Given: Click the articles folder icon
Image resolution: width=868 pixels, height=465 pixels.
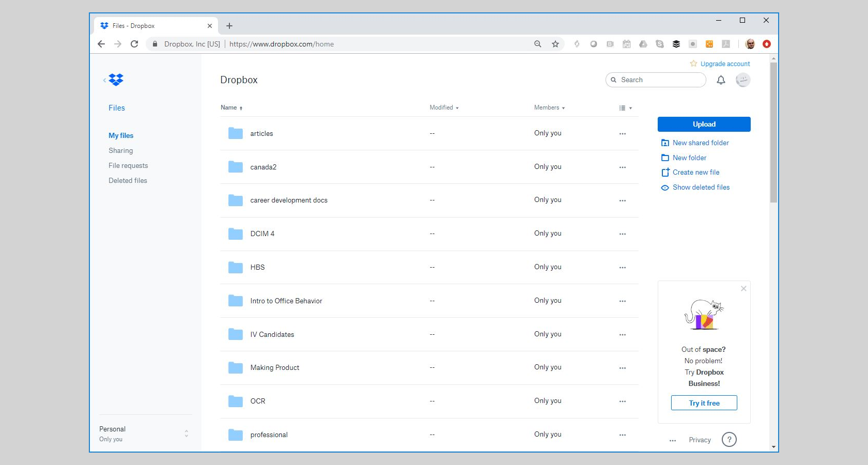Looking at the screenshot, I should 236,133.
